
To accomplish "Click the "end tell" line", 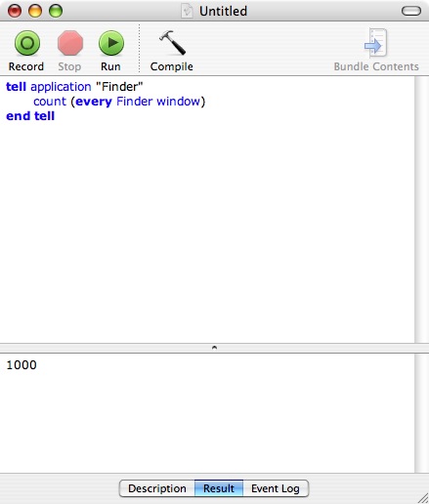I will pyautogui.click(x=30, y=116).
